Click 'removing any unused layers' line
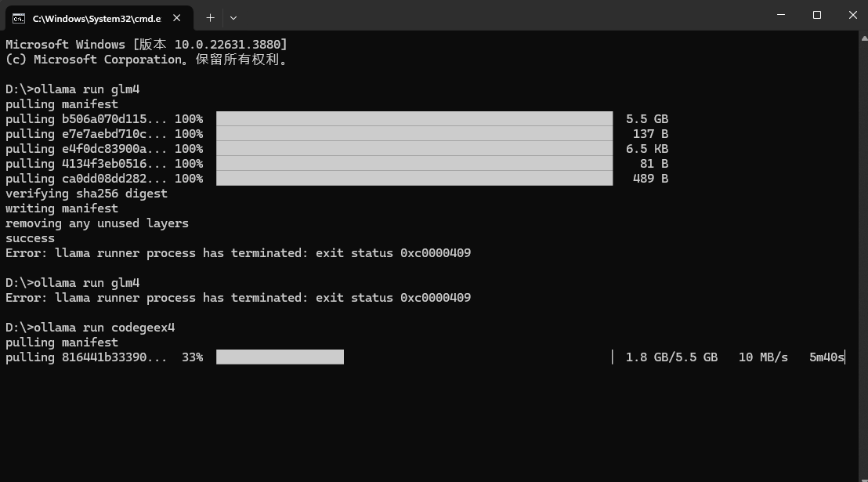The image size is (868, 482). click(x=97, y=223)
